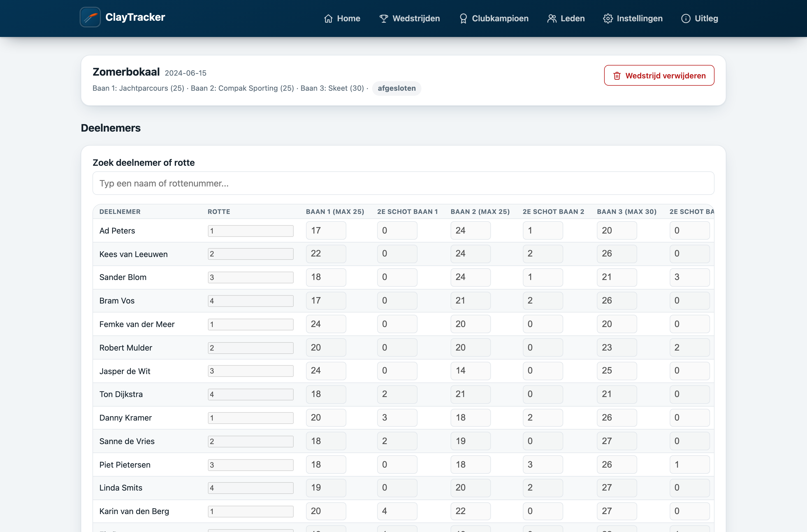This screenshot has height=532, width=807.
Task: Go to the Wedstrijden page
Action: (410, 19)
